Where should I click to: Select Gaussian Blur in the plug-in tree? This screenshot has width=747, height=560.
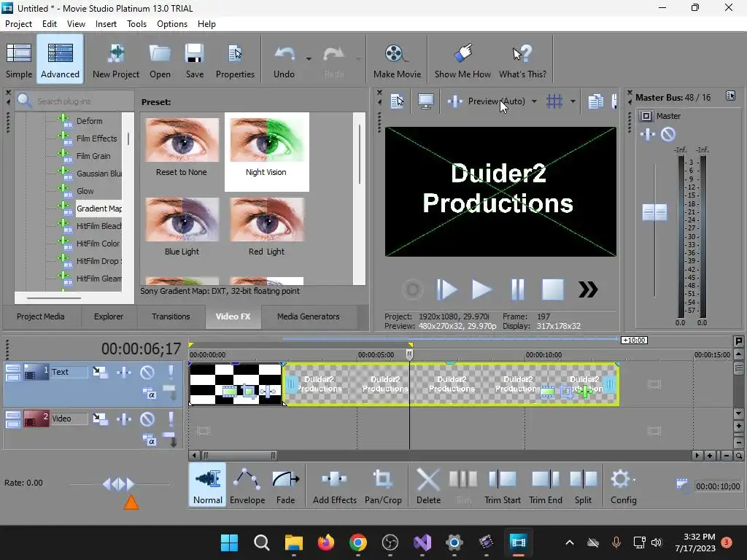click(99, 174)
